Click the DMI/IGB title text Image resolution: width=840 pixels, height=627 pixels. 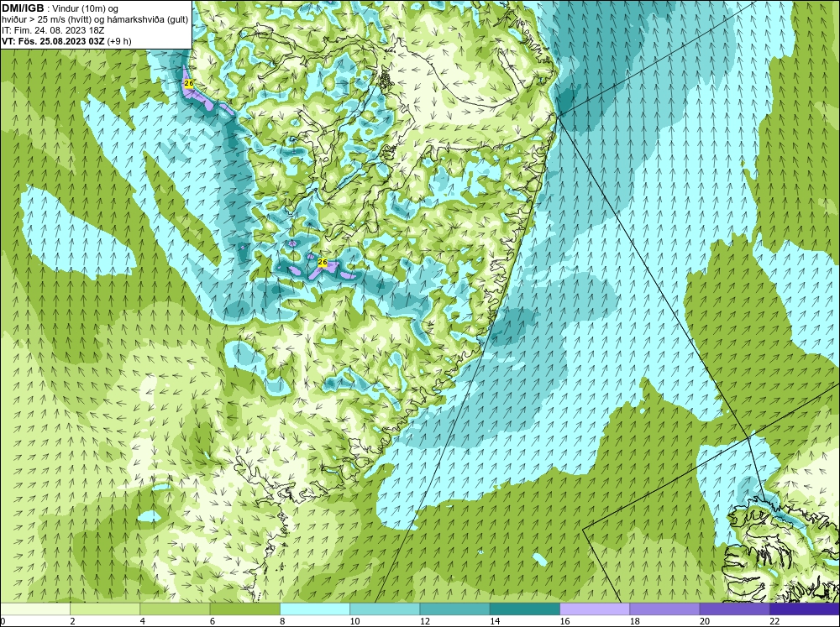tap(23, 8)
